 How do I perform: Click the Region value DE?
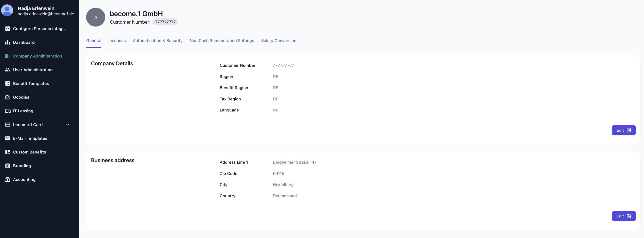point(275,77)
